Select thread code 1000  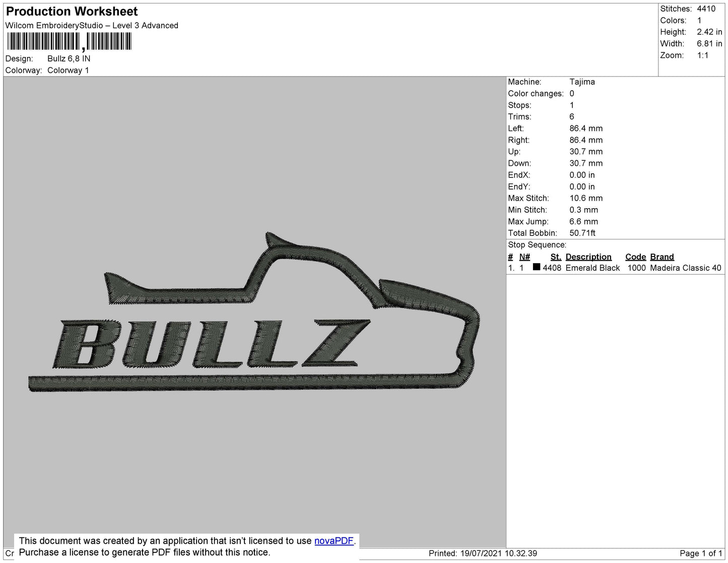click(636, 268)
